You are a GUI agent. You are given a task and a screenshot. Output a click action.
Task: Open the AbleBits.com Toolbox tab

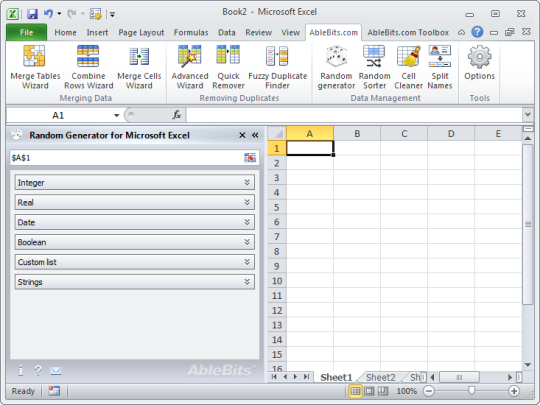tap(408, 32)
